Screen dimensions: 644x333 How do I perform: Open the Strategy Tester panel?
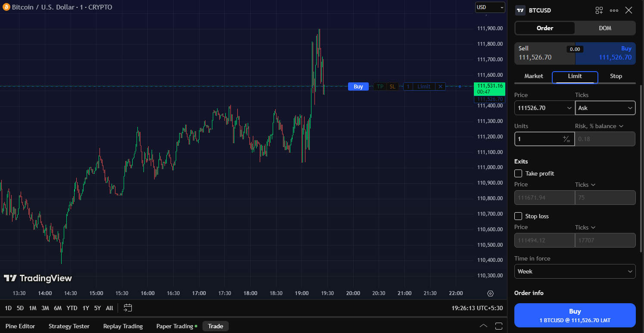tap(69, 326)
